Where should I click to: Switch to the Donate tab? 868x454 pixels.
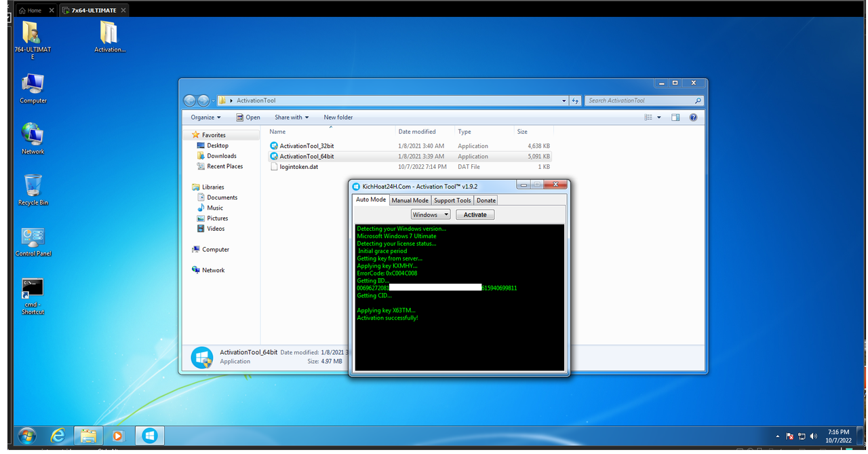[486, 200]
